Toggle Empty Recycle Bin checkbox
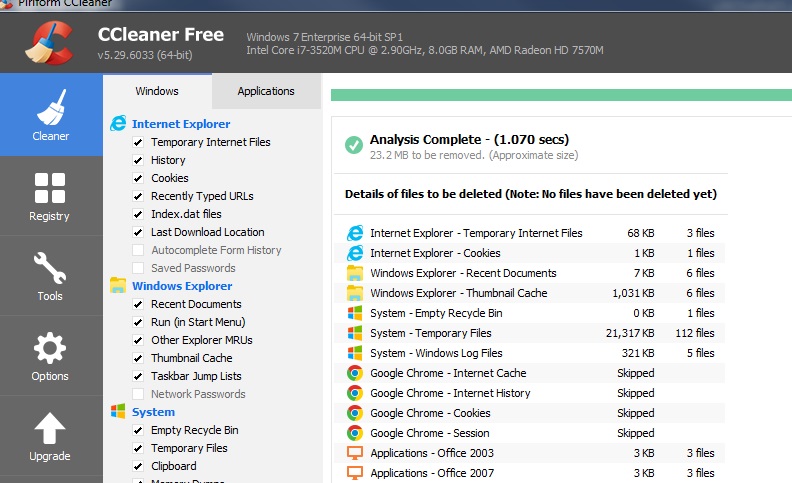The image size is (792, 483). coord(138,430)
